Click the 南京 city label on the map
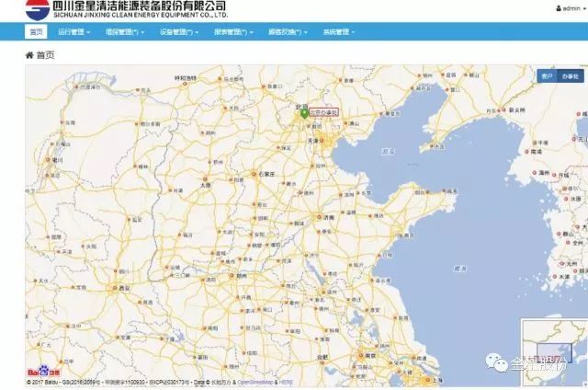 click(370, 355)
